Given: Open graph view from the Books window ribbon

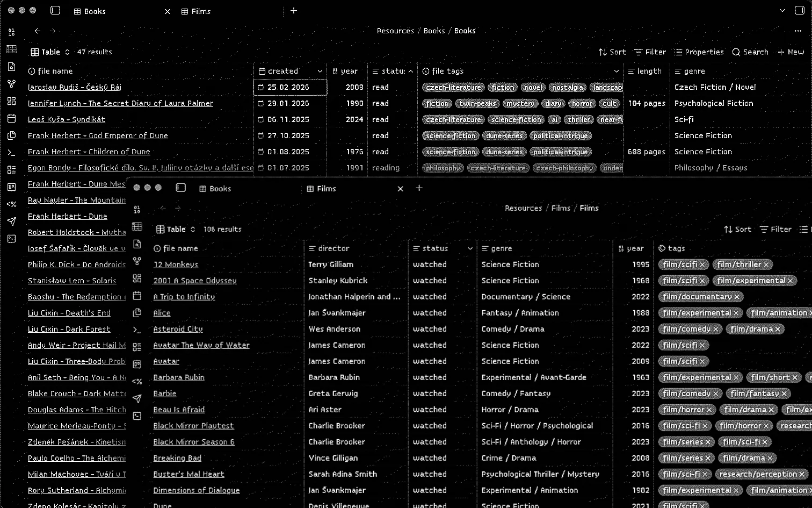Looking at the screenshot, I should point(11,84).
